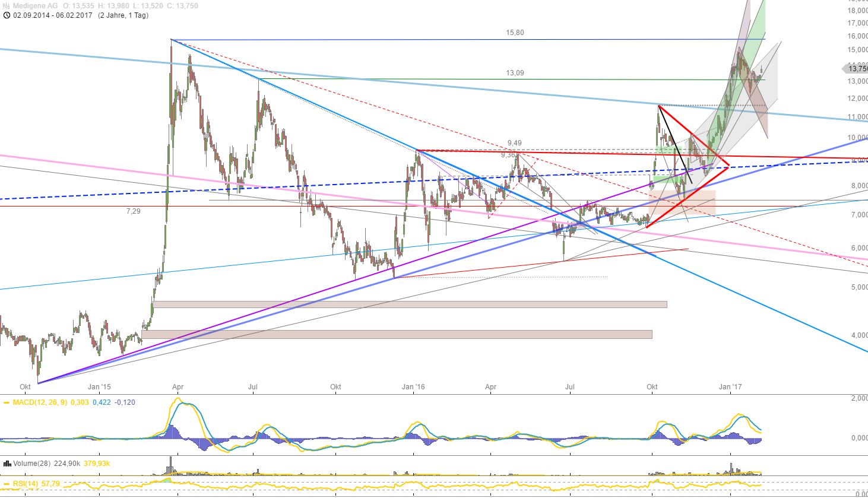Viewport: 868px width, 498px height.
Task: Click the 9,49 price level label
Action: (x=514, y=142)
